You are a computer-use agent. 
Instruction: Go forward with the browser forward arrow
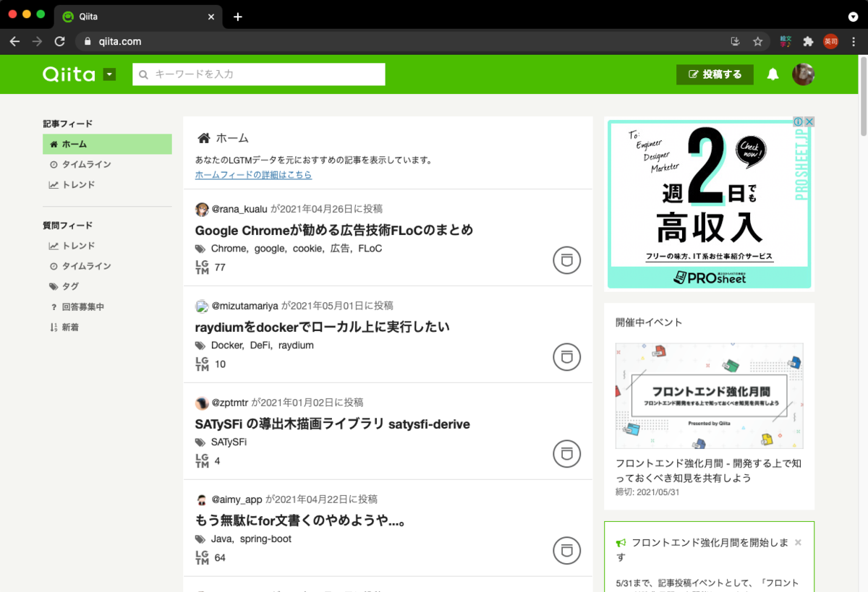[x=38, y=42]
